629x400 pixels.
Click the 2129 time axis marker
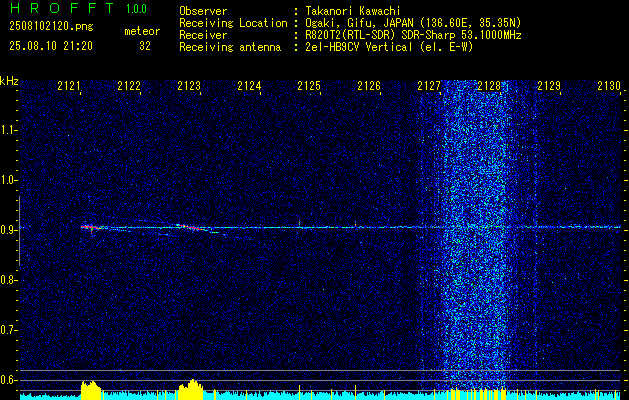coord(549,85)
